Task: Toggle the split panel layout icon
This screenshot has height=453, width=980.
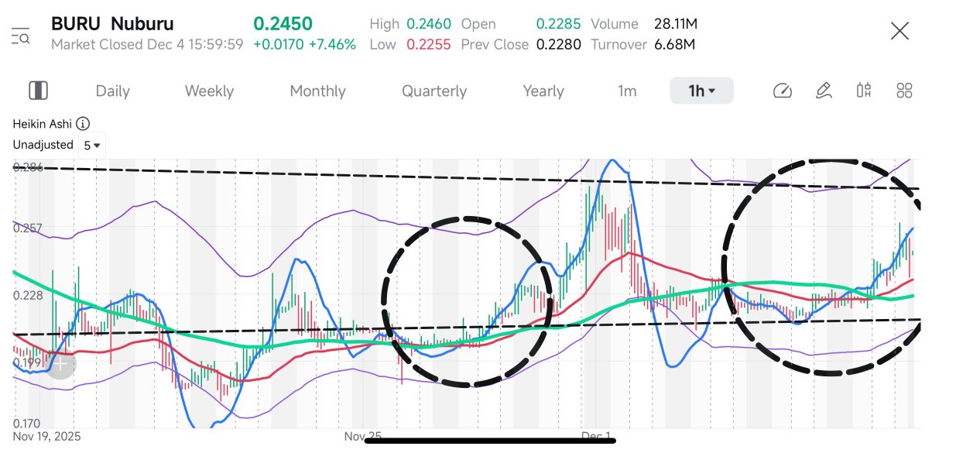Action: [x=38, y=91]
